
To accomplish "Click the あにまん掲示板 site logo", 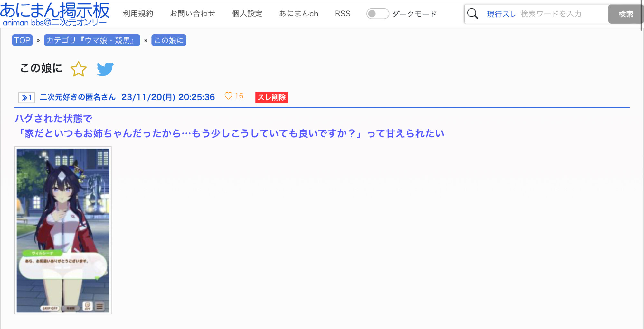I will click(x=55, y=14).
